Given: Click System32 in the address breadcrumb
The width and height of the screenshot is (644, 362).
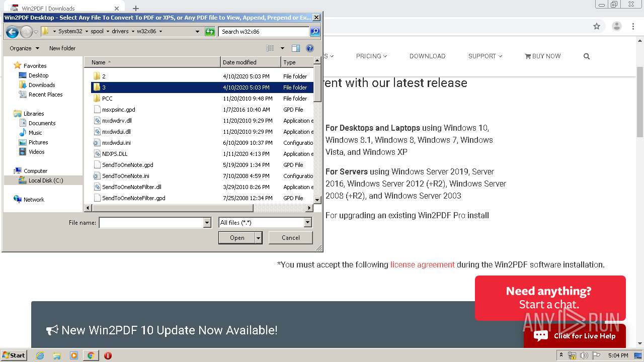Looking at the screenshot, I should (70, 31).
